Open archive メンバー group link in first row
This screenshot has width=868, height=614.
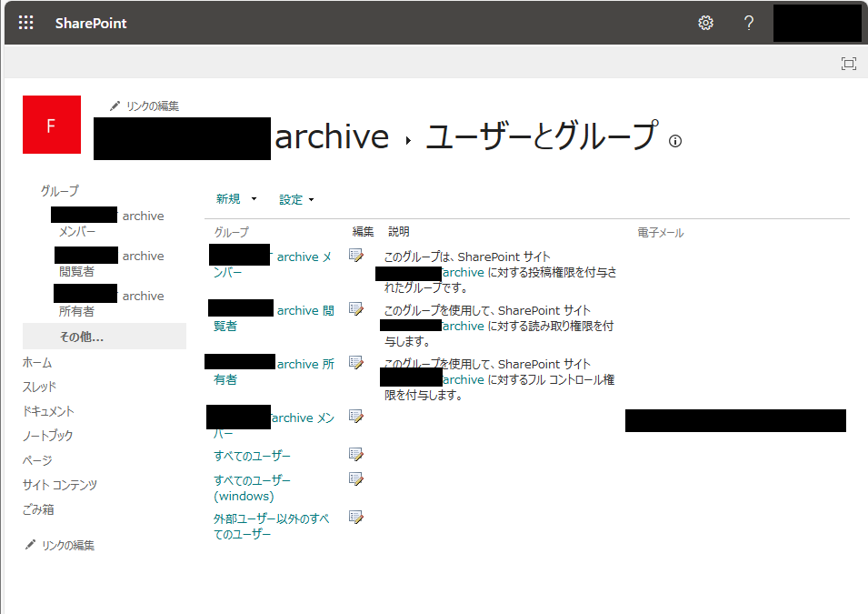[271, 264]
